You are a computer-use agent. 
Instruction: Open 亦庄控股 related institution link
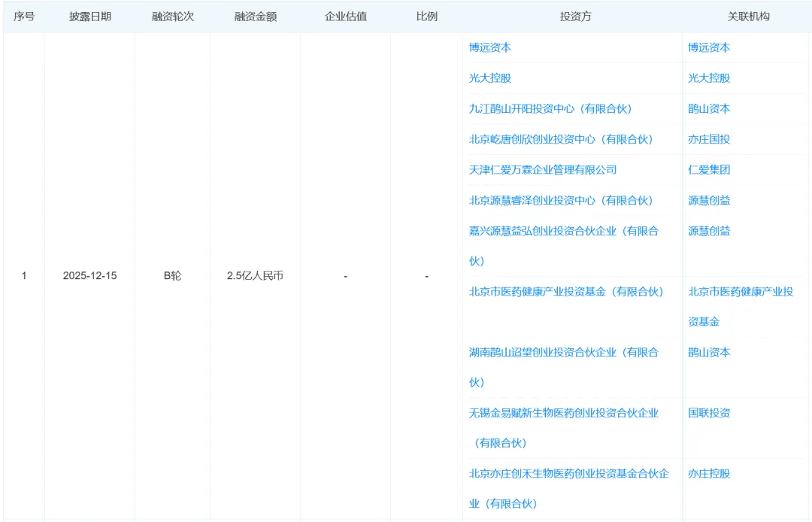709,474
